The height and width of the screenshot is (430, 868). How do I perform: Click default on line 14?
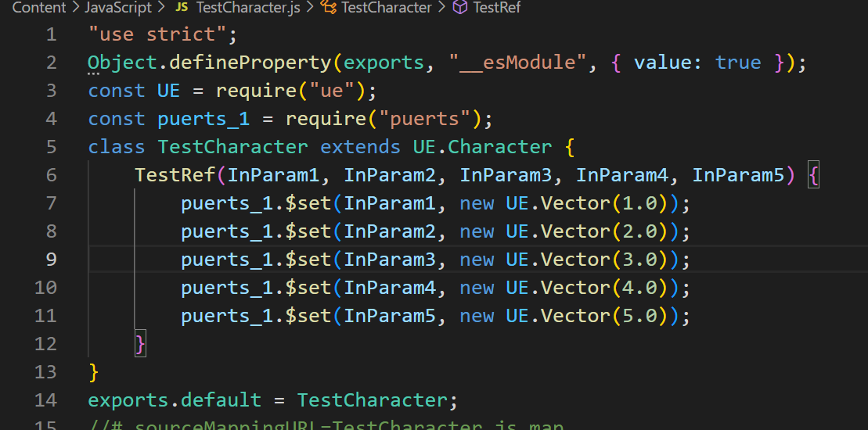pos(221,400)
